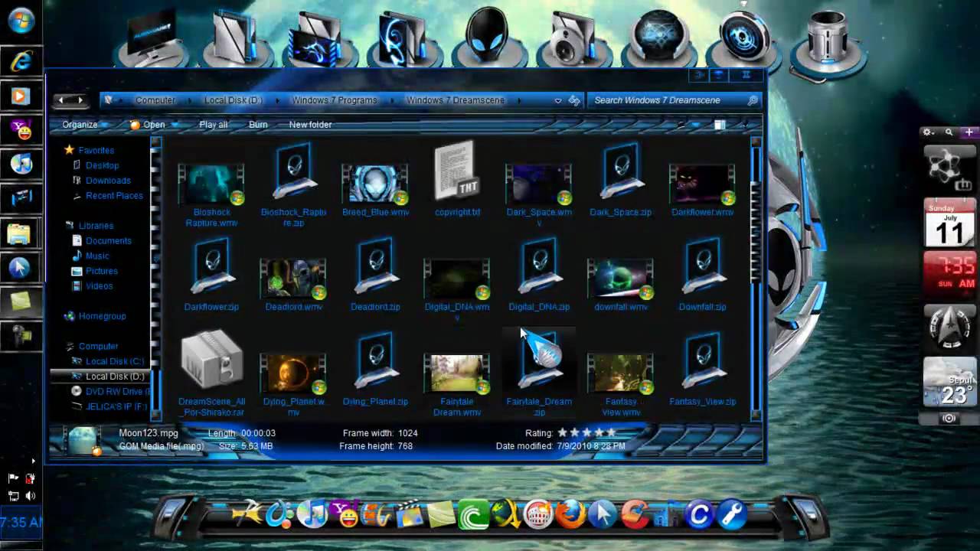Open Downloads in Favorites

108,181
